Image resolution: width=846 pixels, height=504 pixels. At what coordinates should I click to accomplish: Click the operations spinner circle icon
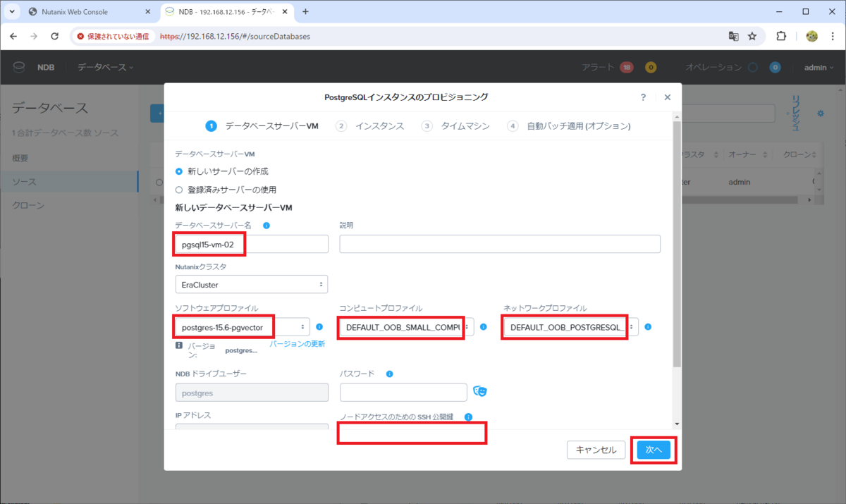tap(753, 67)
